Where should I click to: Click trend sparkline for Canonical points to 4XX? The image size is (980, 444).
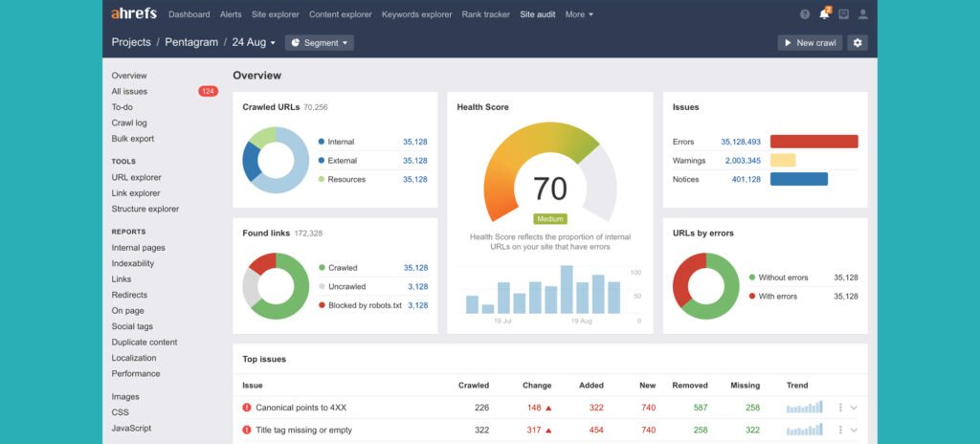pyautogui.click(x=804, y=407)
